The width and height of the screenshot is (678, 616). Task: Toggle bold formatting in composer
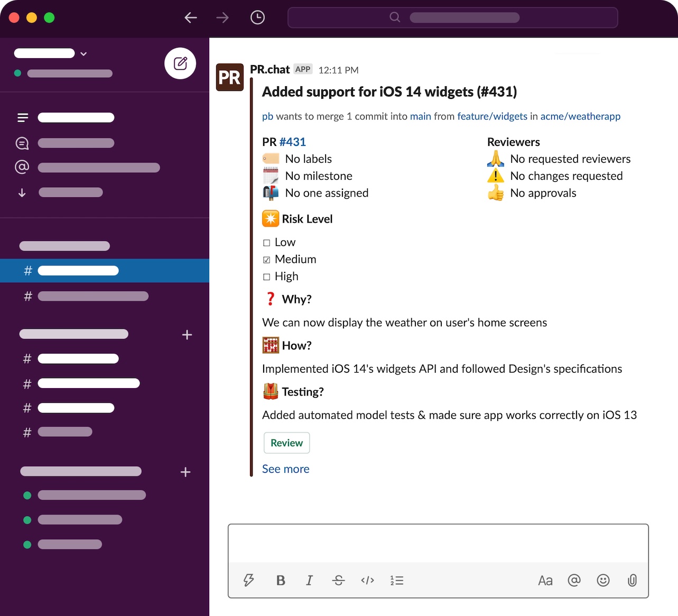pos(281,581)
